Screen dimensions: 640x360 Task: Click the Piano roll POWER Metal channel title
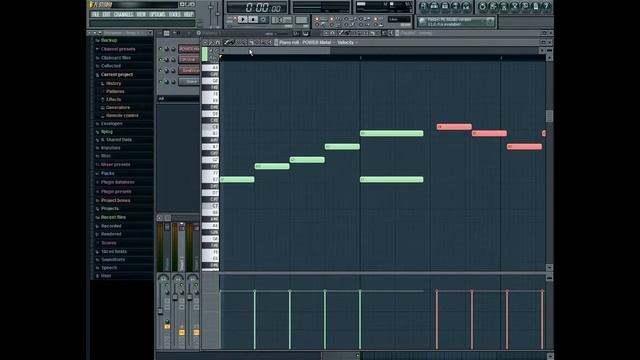[305, 42]
